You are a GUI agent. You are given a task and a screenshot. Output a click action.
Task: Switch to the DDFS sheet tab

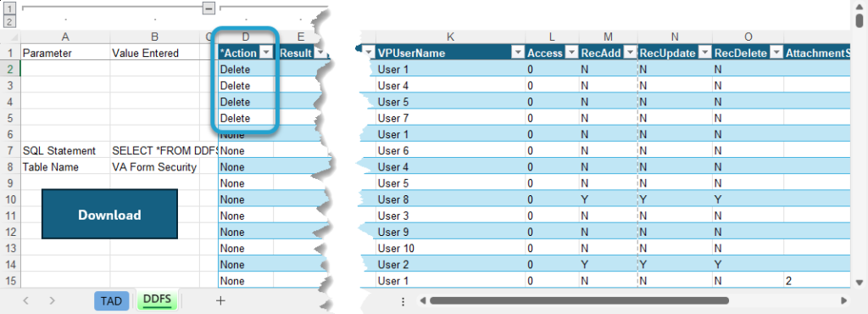[157, 300]
